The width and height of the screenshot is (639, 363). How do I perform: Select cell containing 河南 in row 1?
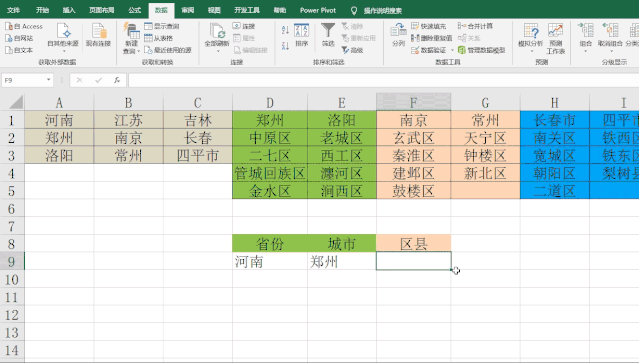(x=59, y=120)
